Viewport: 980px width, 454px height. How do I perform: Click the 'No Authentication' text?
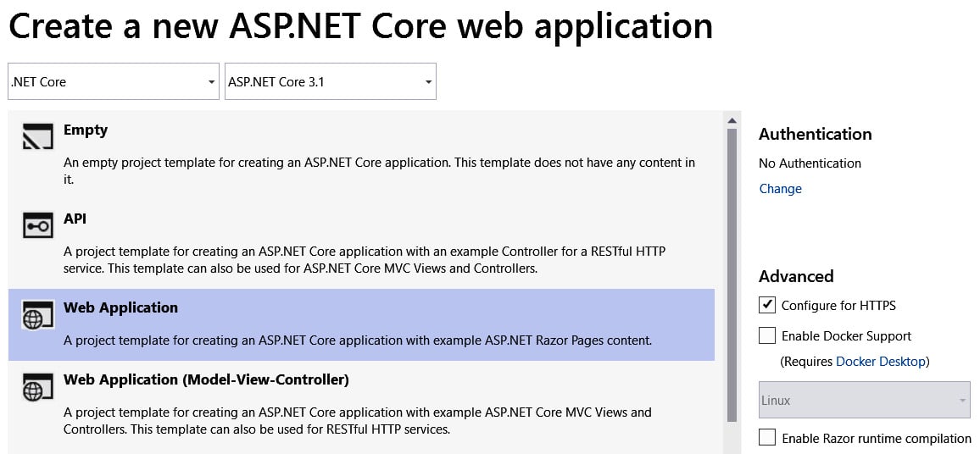[810, 163]
